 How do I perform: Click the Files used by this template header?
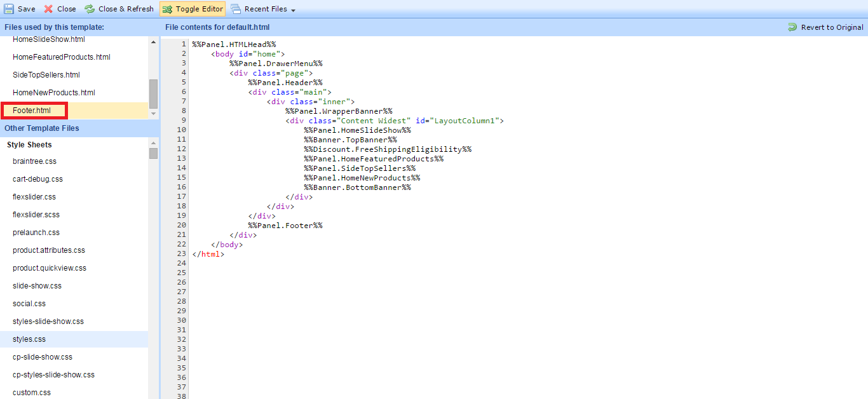[x=54, y=27]
